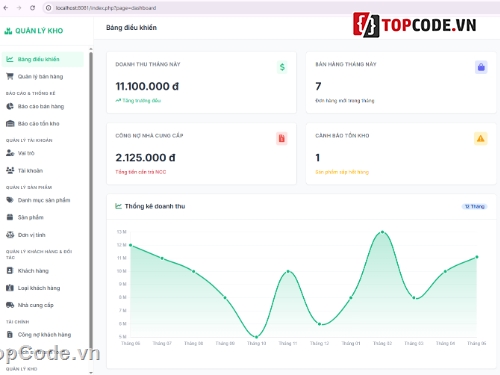This screenshot has width=500, height=375.
Task: Reload the page with the refresh icon
Action: 32,8
